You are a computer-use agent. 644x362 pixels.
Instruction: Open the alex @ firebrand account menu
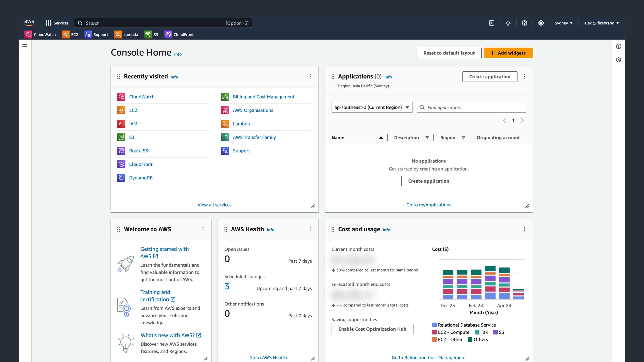[x=602, y=23]
